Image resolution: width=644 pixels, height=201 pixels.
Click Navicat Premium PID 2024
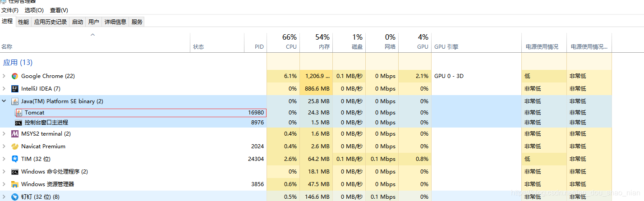pos(258,146)
